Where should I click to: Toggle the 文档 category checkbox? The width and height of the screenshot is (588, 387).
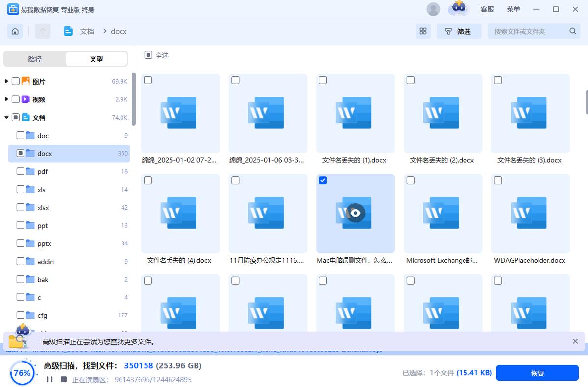coord(16,118)
